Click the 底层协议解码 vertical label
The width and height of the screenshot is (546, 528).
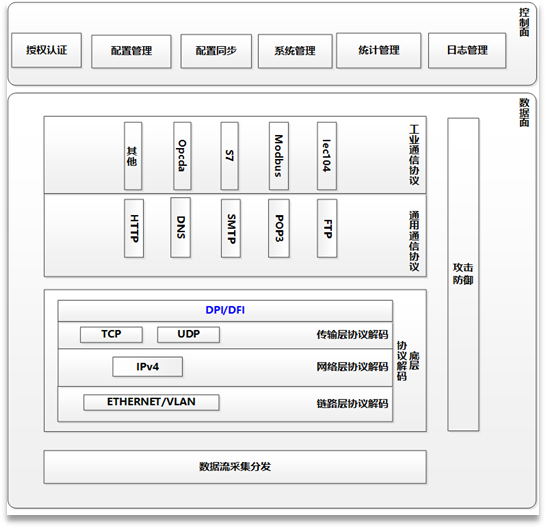[x=408, y=361]
